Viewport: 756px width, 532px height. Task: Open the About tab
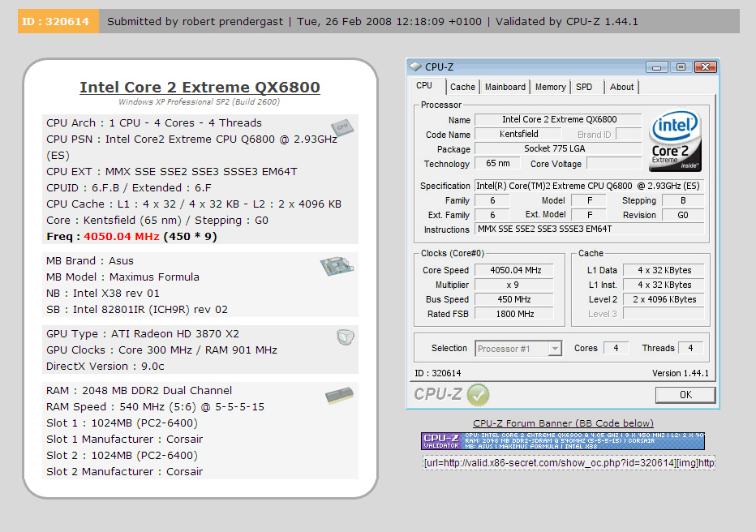click(621, 87)
